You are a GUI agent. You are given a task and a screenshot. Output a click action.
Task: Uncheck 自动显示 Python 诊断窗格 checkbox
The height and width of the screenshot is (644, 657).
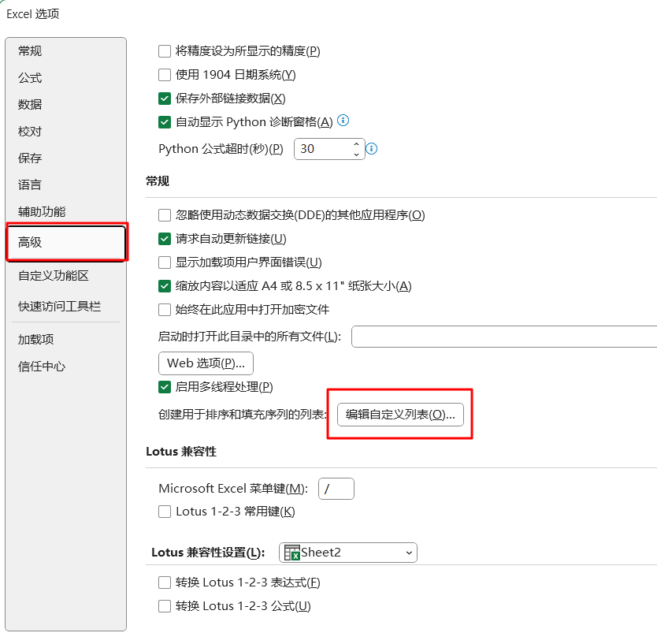tap(165, 122)
